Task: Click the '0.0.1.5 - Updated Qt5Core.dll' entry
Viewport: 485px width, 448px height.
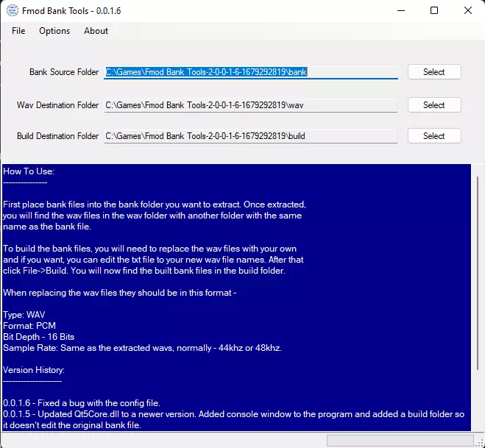Action: tap(233, 419)
